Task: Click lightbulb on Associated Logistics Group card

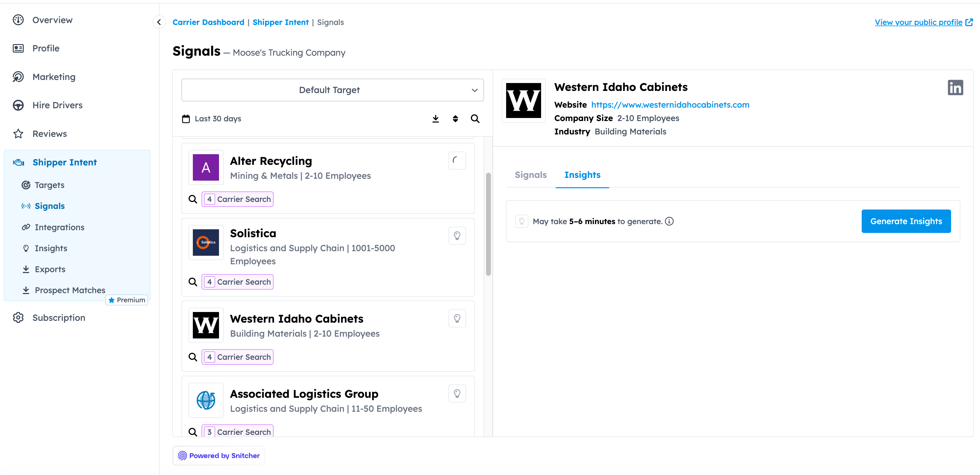Action: (x=457, y=394)
